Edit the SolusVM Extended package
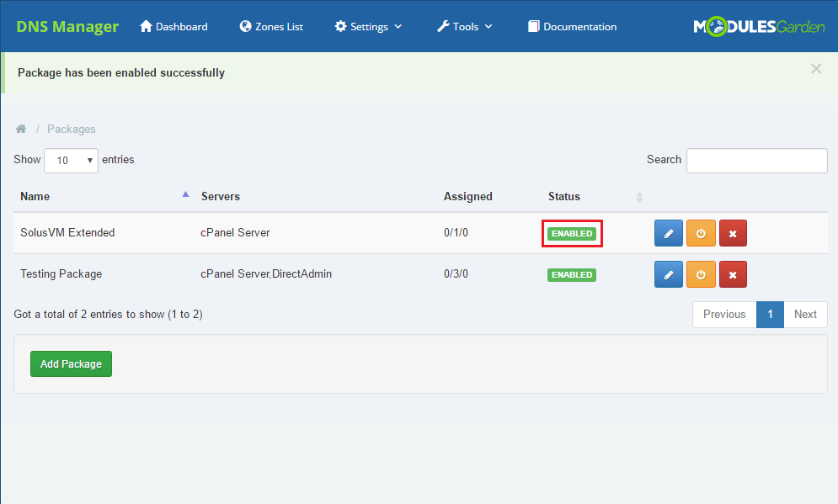The width and height of the screenshot is (838, 504). pos(668,233)
